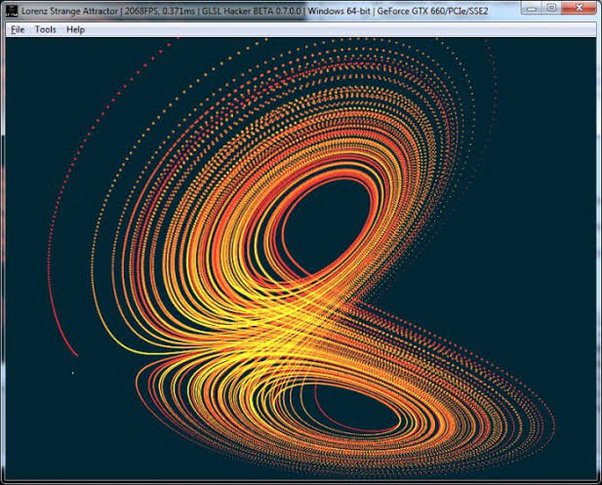Open the File menu
This screenshot has width=602, height=485.
point(18,30)
